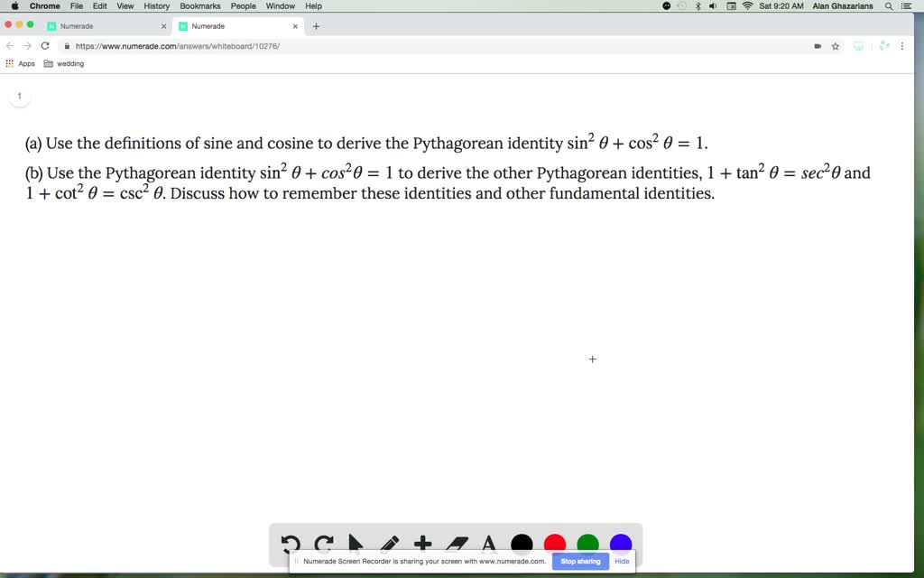Open the Bluetooth menu in the menu bar
This screenshot has width=924, height=578.
698,6
